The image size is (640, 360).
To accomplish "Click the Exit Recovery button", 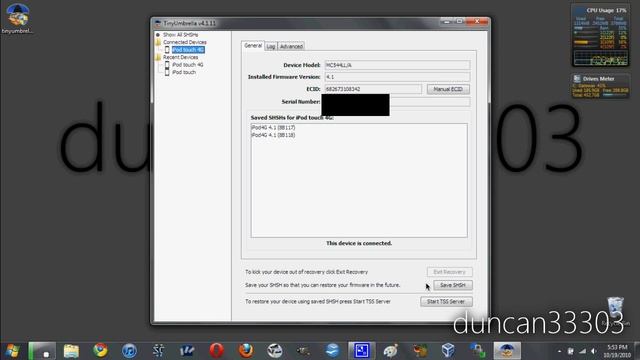I will click(x=449, y=272).
